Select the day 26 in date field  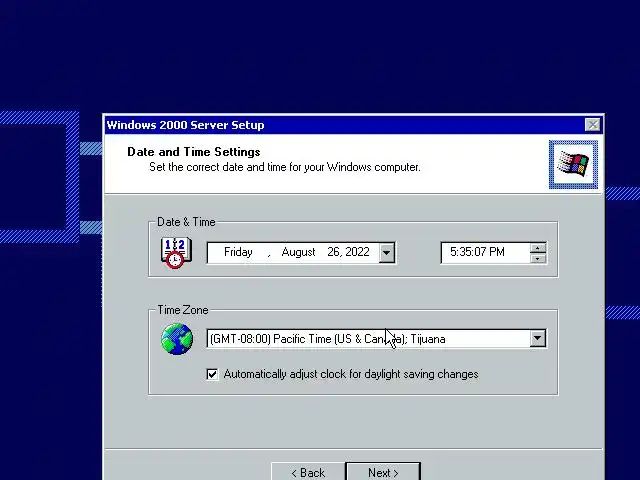[333, 252]
